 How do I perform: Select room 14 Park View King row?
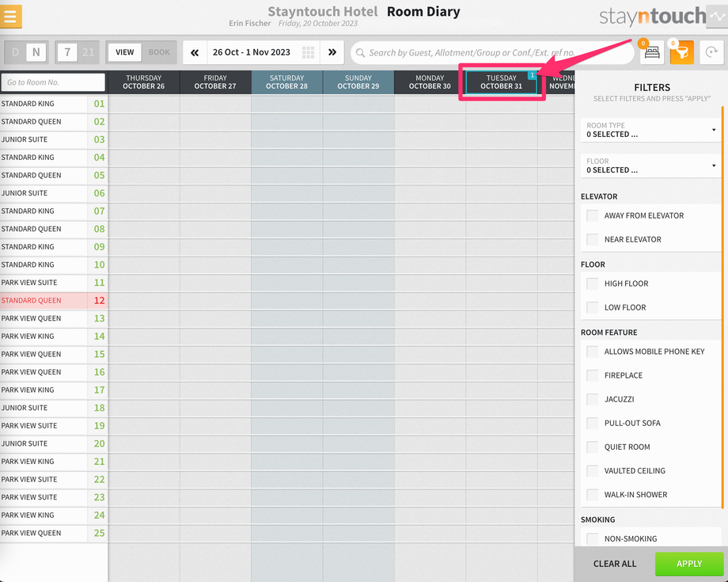[54, 337]
